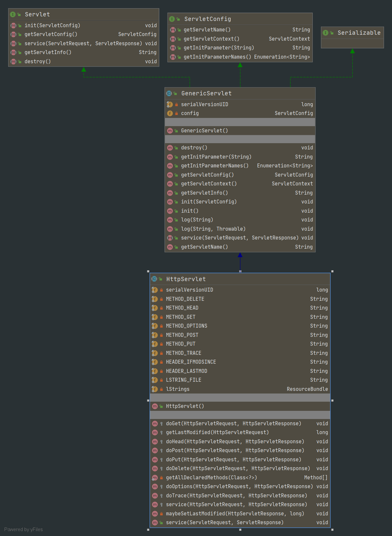
Task: Select LSTRING_FILE field row
Action: click(x=240, y=380)
